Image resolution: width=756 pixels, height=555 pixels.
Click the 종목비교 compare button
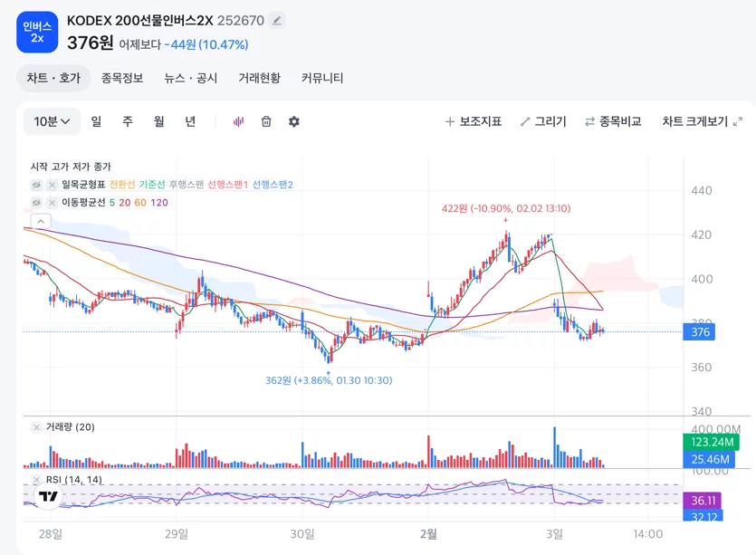(613, 121)
